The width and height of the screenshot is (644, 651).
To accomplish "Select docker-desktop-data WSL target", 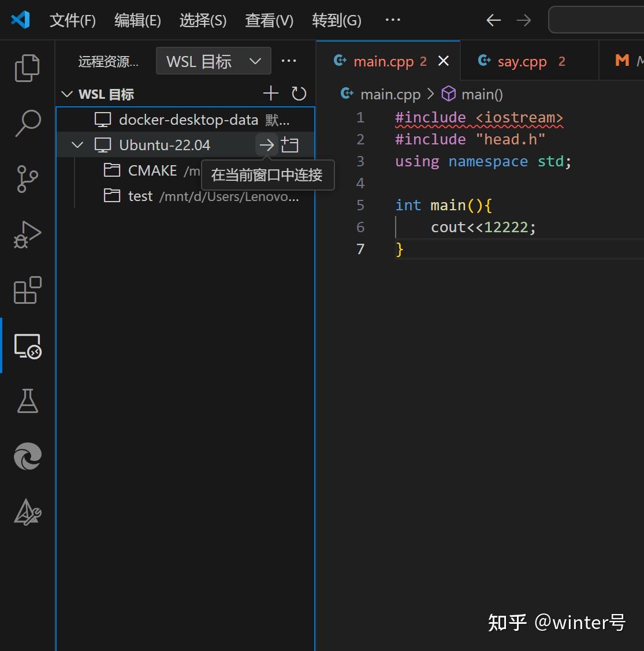I will click(185, 120).
